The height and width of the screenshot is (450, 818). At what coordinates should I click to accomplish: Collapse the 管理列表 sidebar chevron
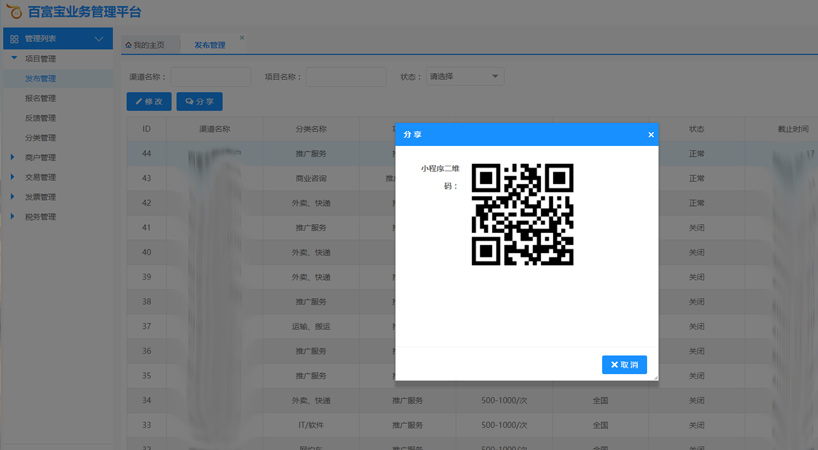pyautogui.click(x=98, y=39)
